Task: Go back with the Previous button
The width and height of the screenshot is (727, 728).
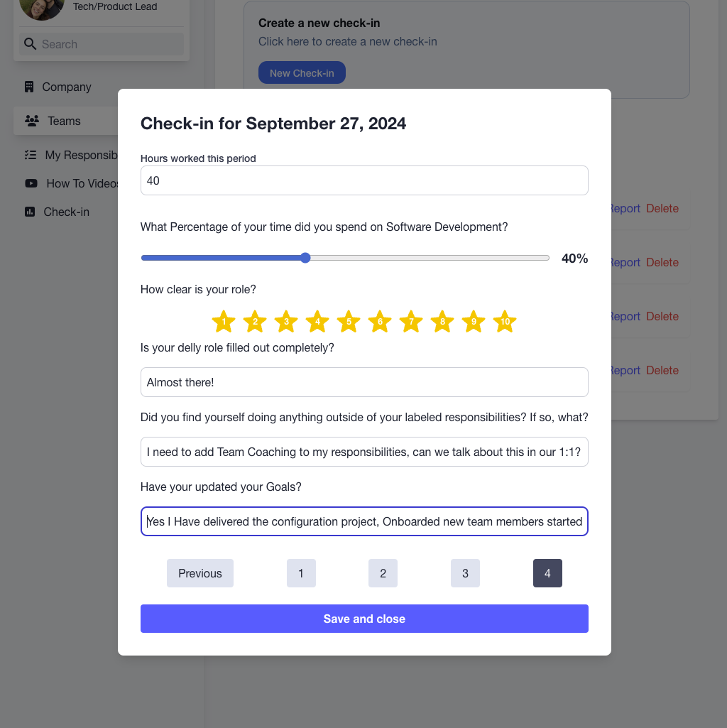Action: point(200,573)
